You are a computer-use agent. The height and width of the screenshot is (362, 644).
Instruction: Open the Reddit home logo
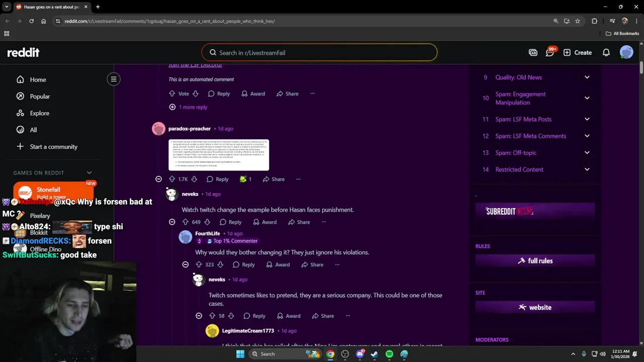(x=23, y=52)
